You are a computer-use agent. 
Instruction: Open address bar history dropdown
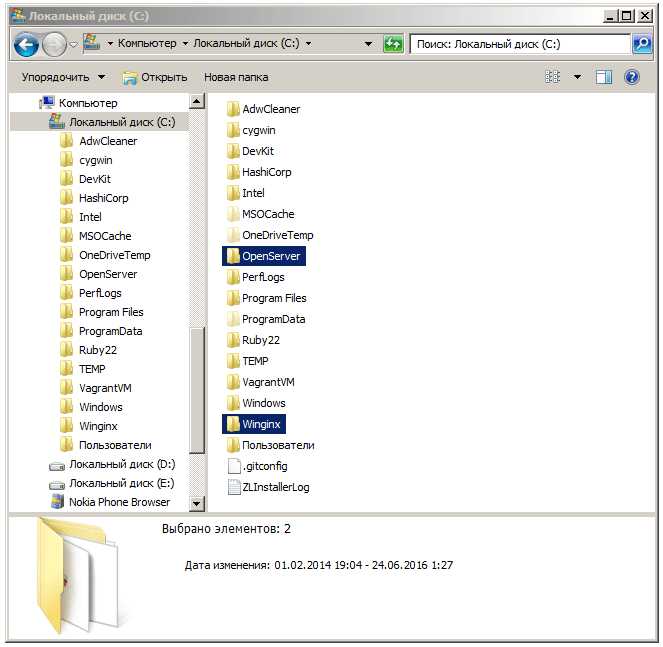point(368,44)
